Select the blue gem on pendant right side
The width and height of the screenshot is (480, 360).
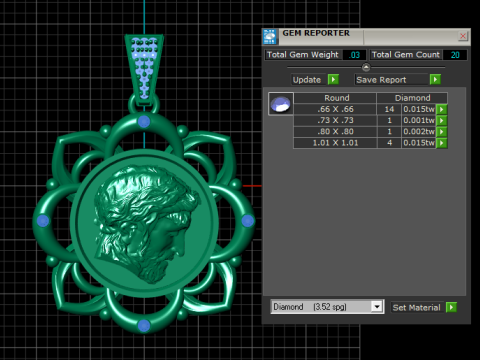(247, 221)
